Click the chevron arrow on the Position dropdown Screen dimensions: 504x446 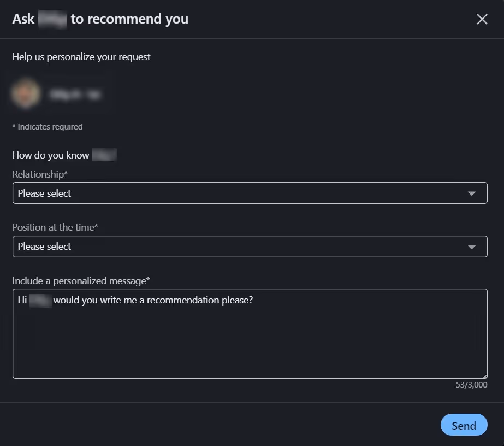(x=471, y=247)
